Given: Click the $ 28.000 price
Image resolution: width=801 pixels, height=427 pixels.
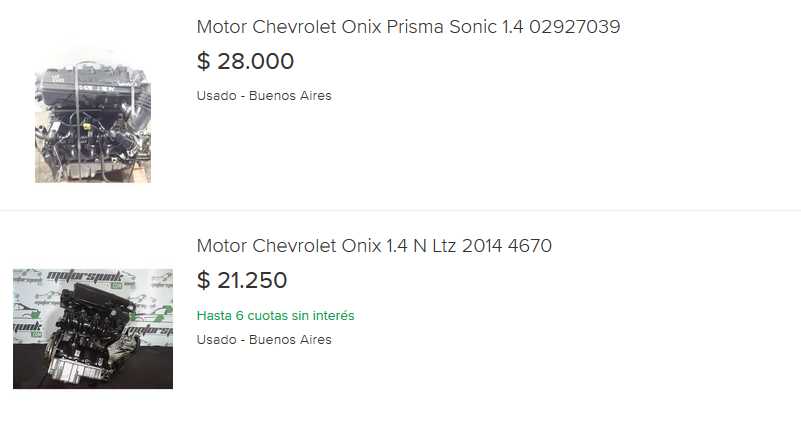Looking at the screenshot, I should click(246, 62).
